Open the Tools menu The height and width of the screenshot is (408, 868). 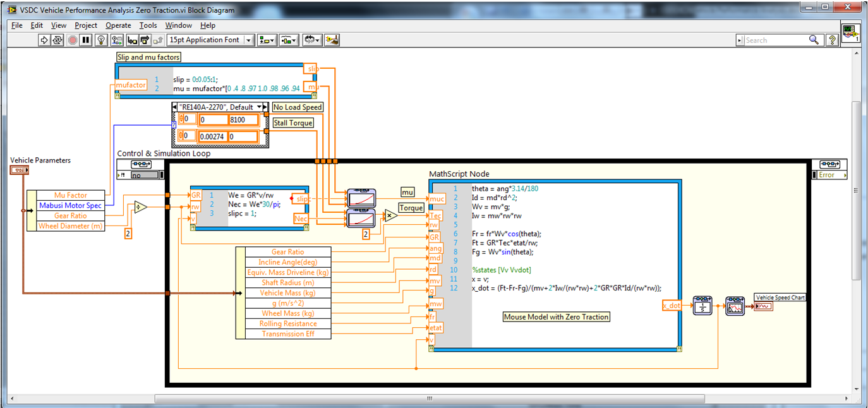pos(148,25)
